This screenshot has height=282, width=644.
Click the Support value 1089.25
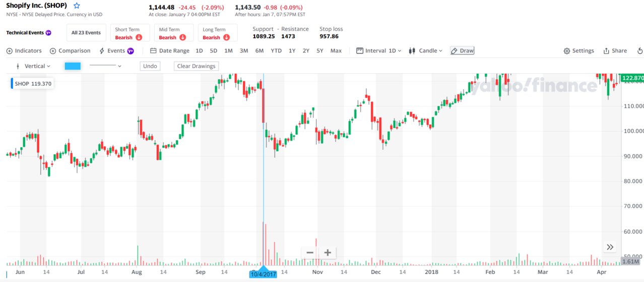tap(264, 37)
